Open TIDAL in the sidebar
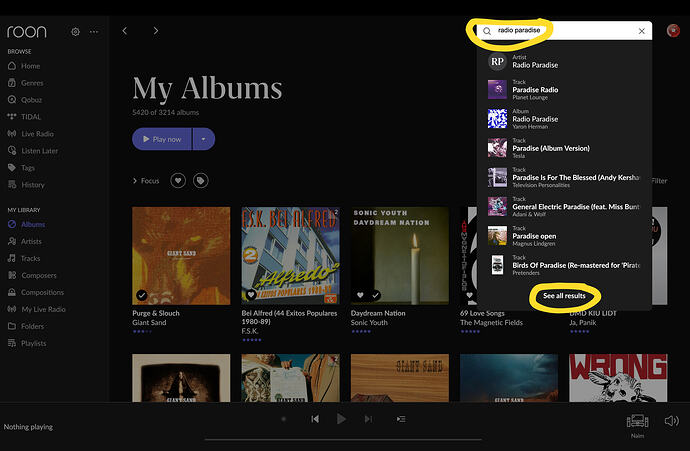Screen dimensions: 690x451 coord(24,117)
